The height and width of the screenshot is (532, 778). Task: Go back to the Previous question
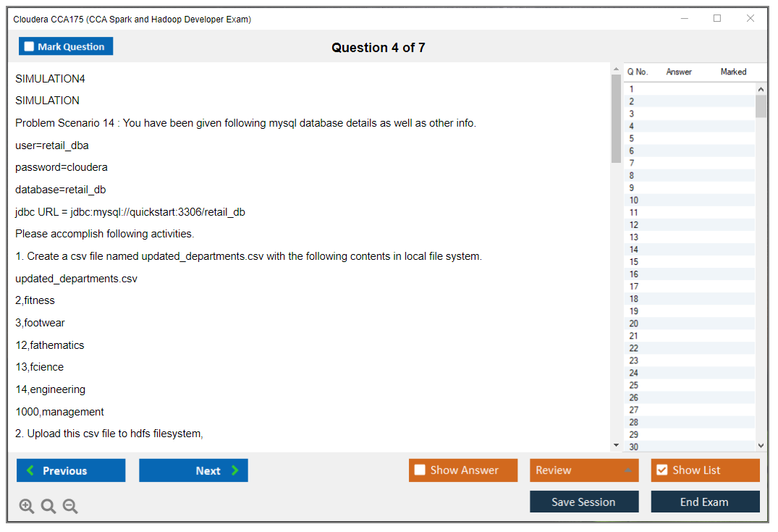(71, 470)
